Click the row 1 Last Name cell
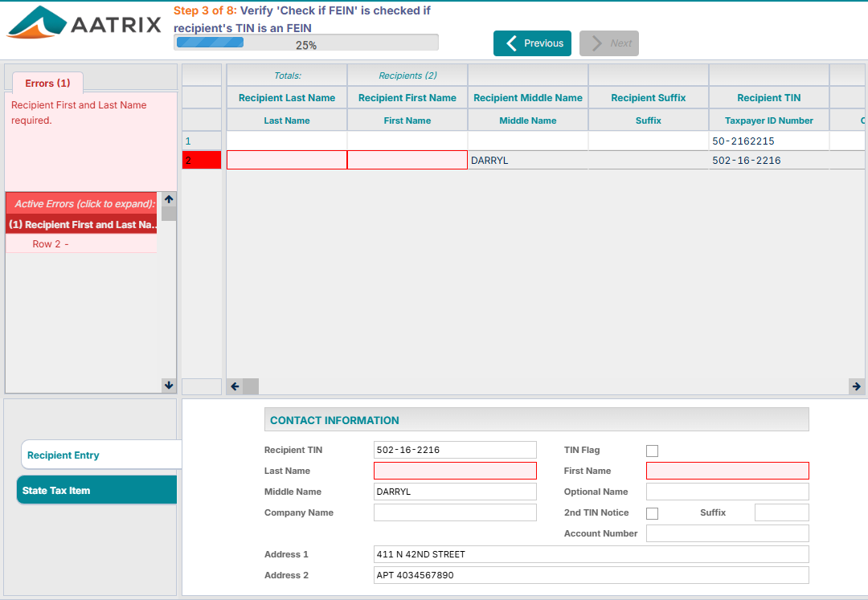 (287, 141)
